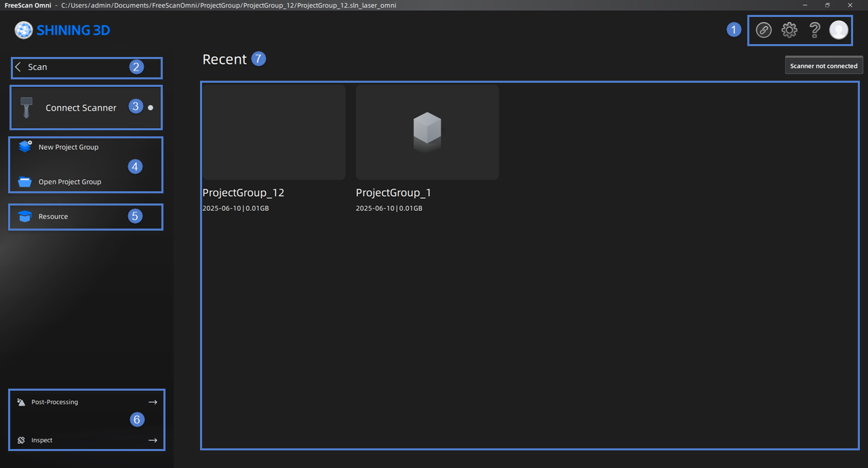Expand Post-Processing with its arrow
868x468 pixels.
[x=153, y=402]
